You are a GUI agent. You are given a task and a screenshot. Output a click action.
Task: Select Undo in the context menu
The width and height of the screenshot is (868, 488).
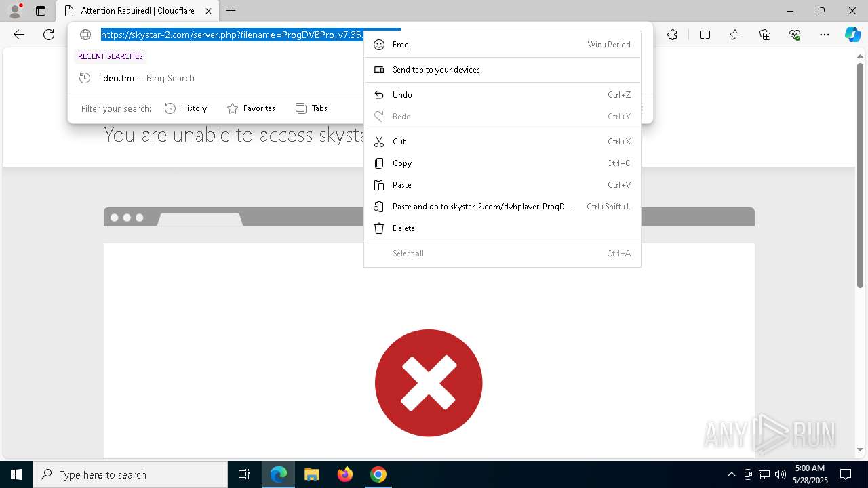pyautogui.click(x=502, y=95)
